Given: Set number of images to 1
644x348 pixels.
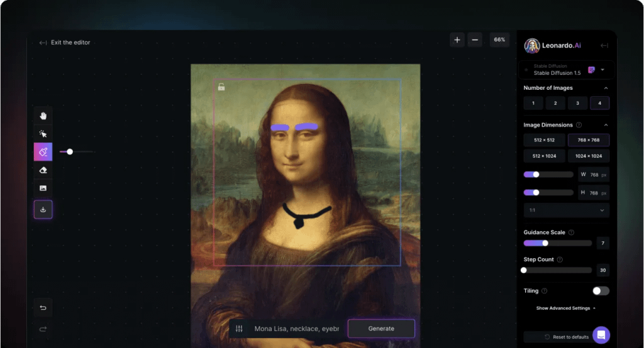Looking at the screenshot, I should coord(533,103).
